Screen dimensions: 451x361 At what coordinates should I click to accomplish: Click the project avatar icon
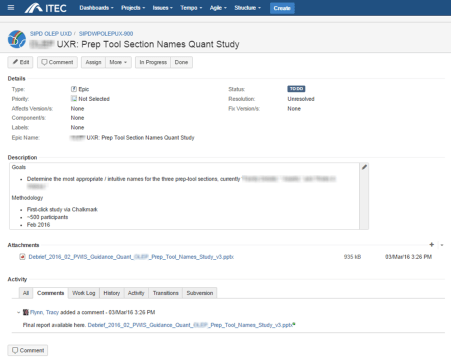(x=17, y=39)
